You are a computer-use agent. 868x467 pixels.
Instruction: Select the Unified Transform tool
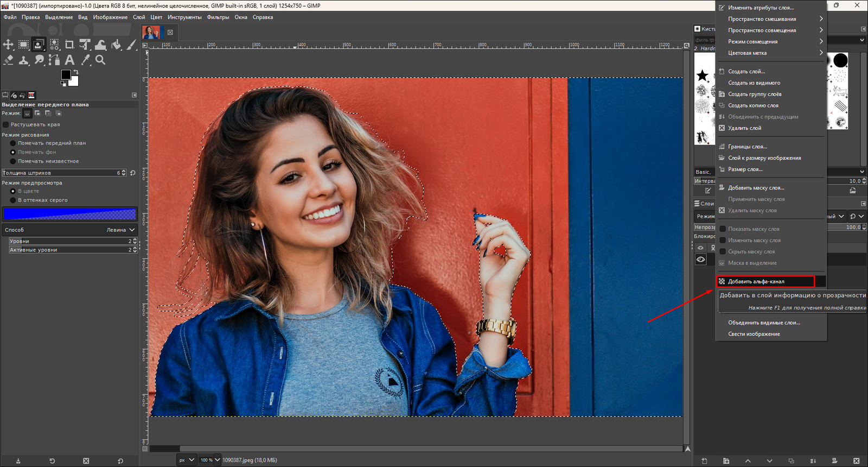coord(85,45)
